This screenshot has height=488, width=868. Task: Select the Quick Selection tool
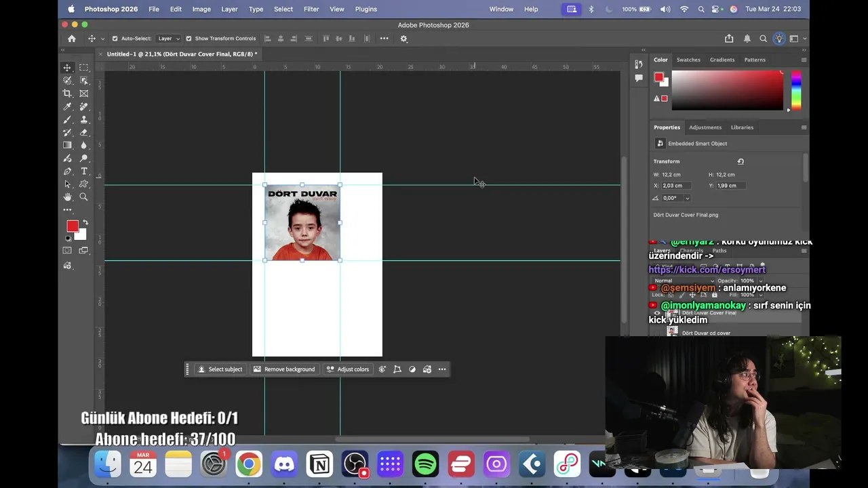[67, 81]
